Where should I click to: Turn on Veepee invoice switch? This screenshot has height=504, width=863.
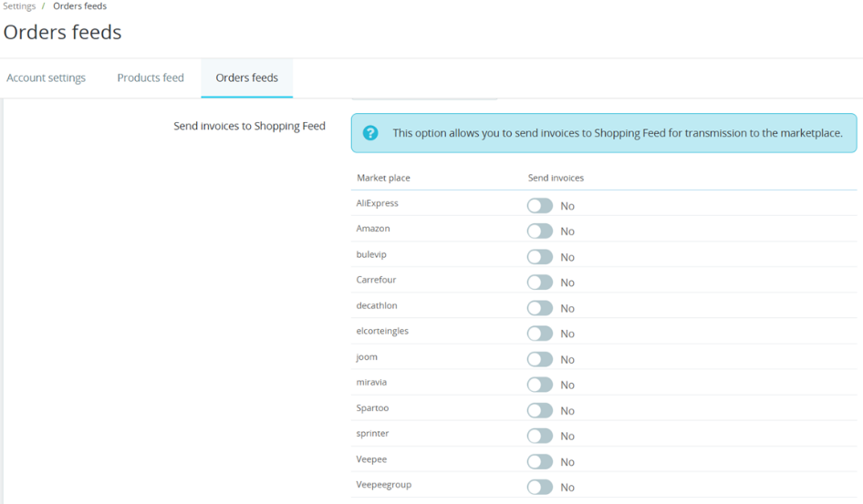coord(539,462)
